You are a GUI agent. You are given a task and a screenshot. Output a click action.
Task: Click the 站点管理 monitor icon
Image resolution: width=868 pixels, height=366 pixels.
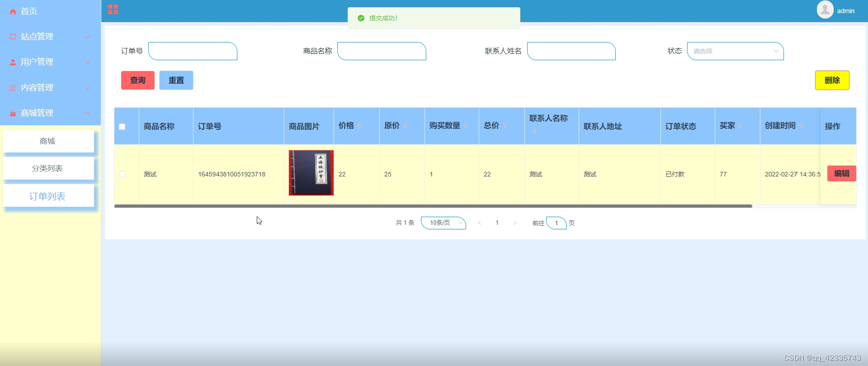pyautogui.click(x=13, y=37)
